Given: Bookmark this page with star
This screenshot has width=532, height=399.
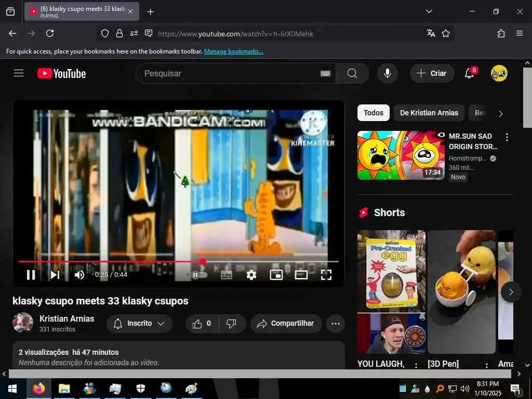Looking at the screenshot, I should click(446, 33).
